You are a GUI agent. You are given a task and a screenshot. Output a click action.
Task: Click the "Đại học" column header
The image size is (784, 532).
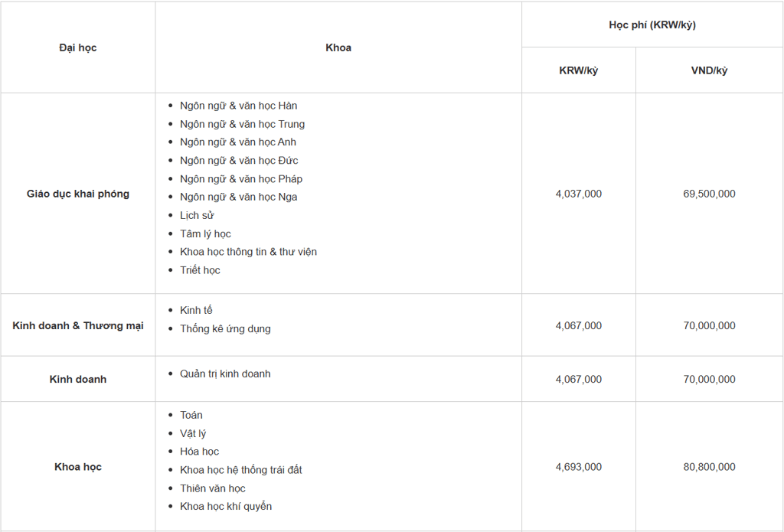pyautogui.click(x=77, y=47)
